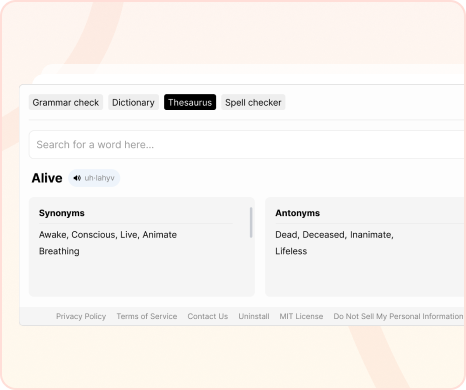
Task: Select the Thesaurus tab
Action: [x=190, y=102]
